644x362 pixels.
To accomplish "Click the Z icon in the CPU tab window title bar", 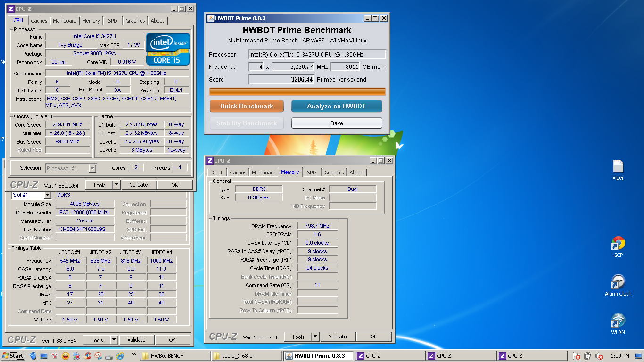I will click(11, 9).
